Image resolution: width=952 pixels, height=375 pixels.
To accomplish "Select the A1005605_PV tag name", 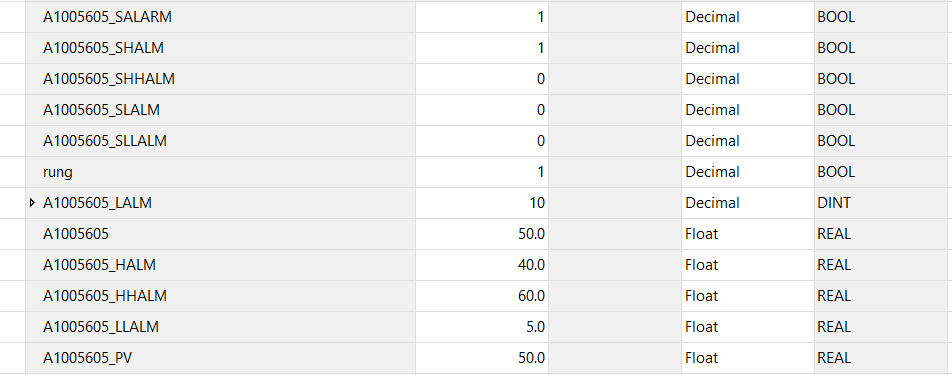I will [87, 357].
